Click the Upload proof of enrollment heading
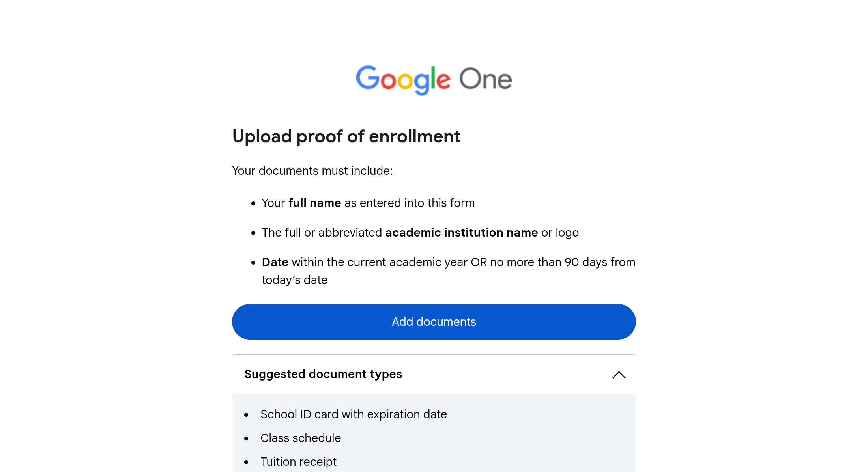 pyautogui.click(x=346, y=136)
